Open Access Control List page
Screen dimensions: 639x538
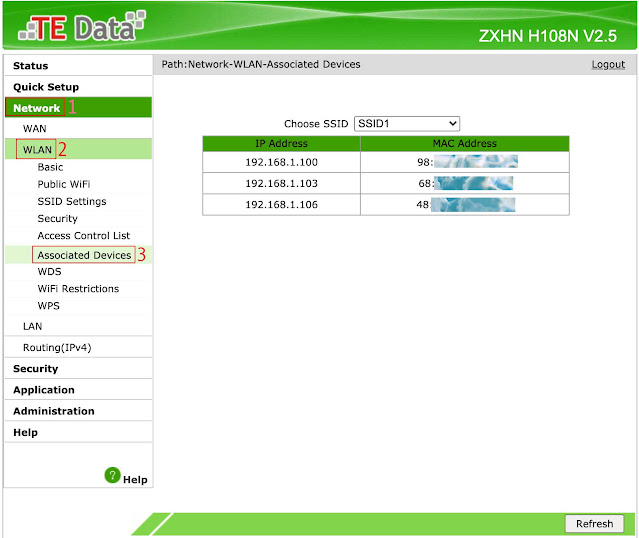pos(84,236)
